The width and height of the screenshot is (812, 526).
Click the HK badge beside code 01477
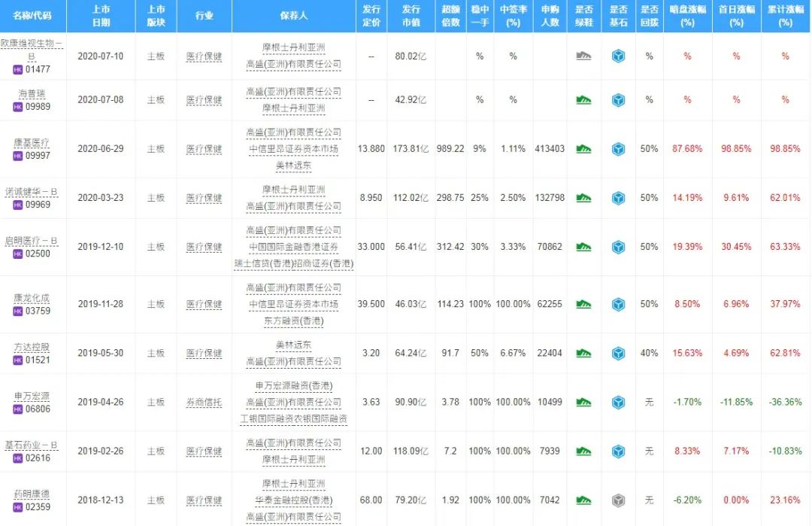click(x=17, y=69)
